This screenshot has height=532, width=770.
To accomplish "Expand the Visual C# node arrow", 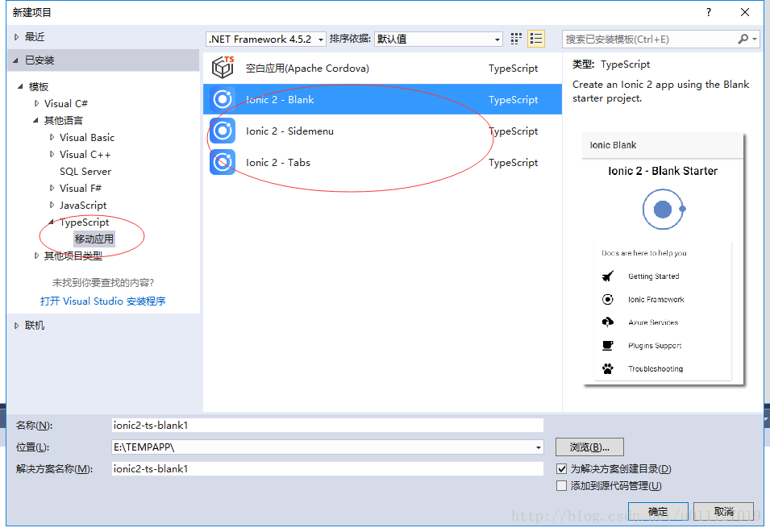I will point(36,103).
